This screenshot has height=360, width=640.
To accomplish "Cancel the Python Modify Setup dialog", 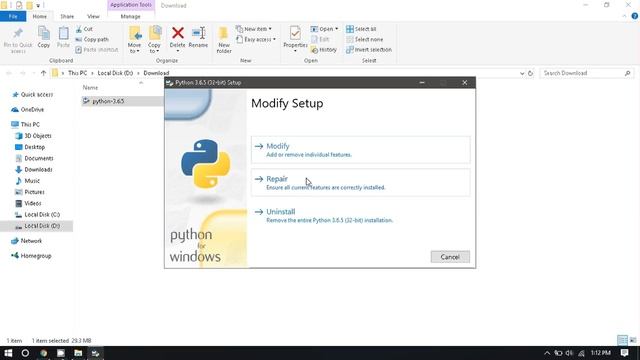I will pyautogui.click(x=450, y=257).
